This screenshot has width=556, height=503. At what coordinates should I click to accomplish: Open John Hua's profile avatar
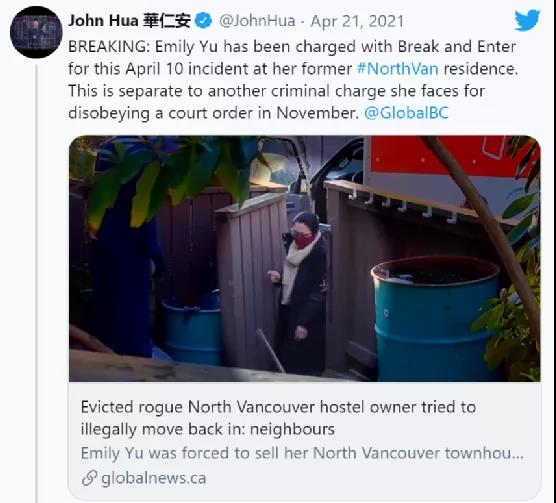coord(36,32)
